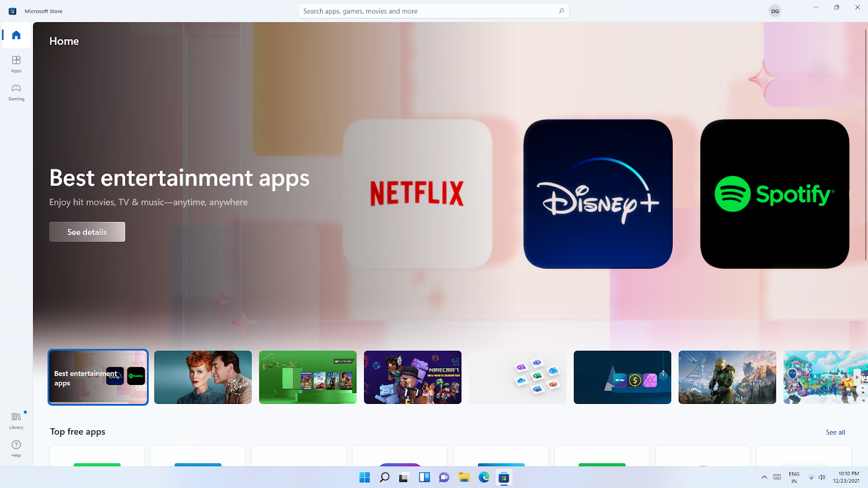Select the Minecraft carousel thumbnail
This screenshot has width=868, height=488.
coord(413,377)
